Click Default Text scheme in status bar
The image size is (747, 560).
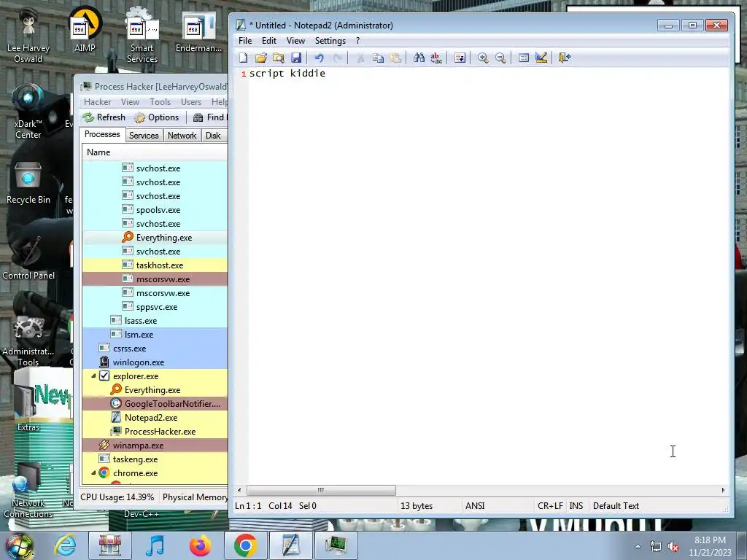click(x=616, y=506)
